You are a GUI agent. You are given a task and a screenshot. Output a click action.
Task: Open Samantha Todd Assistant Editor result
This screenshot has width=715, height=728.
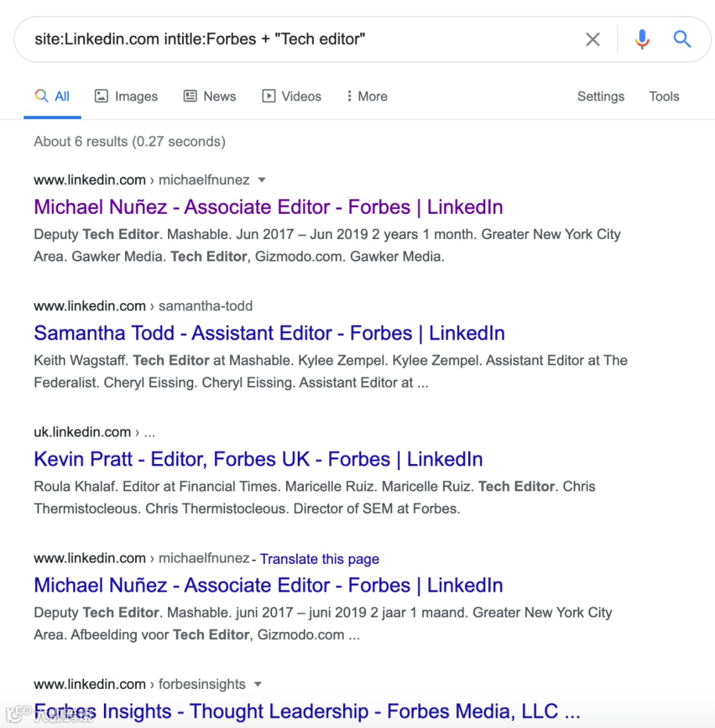269,333
